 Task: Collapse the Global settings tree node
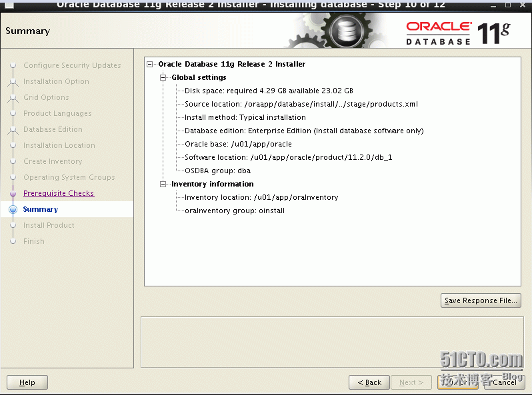163,78
